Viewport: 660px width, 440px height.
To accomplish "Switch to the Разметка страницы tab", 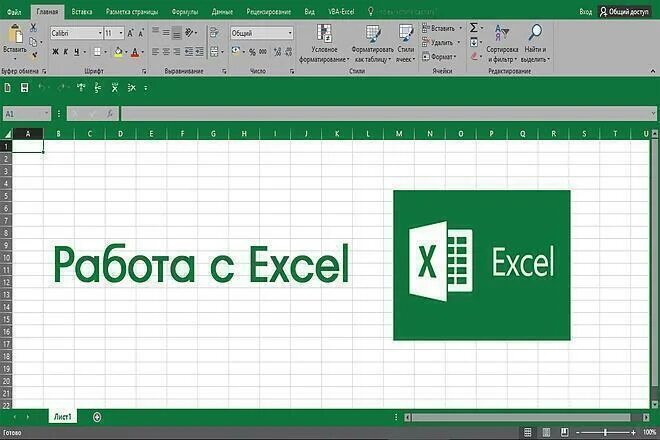I will [x=132, y=12].
